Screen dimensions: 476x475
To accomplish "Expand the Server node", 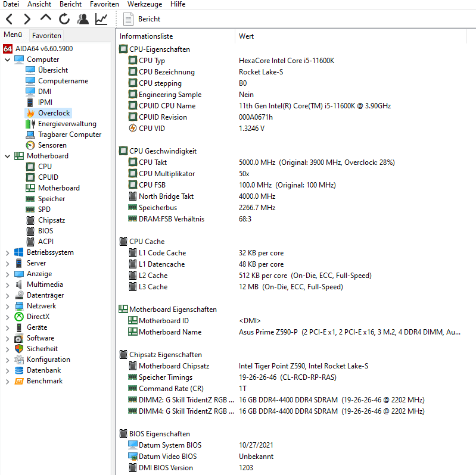I will (x=8, y=263).
